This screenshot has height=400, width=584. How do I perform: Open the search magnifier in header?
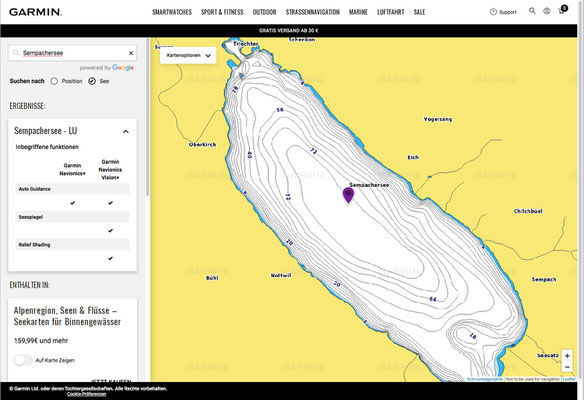[x=532, y=11]
